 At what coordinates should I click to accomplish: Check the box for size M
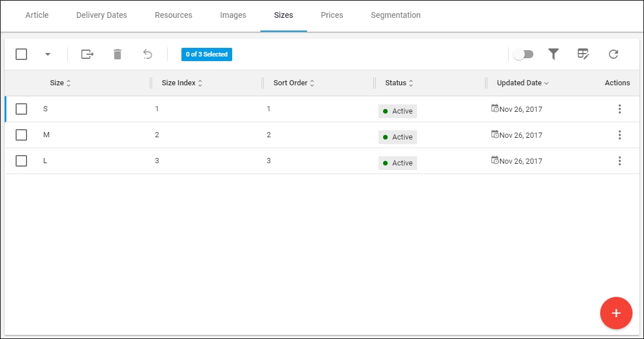(21, 135)
